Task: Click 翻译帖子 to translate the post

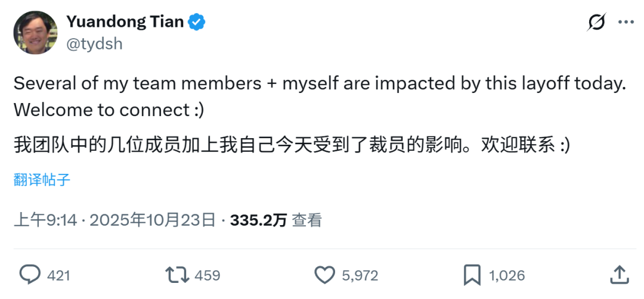Action: (42, 180)
